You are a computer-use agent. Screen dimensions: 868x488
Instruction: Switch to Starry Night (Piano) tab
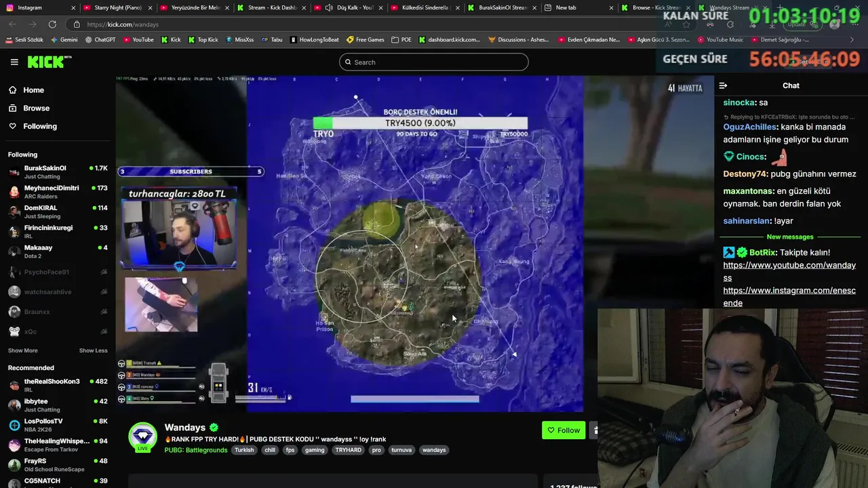point(117,7)
